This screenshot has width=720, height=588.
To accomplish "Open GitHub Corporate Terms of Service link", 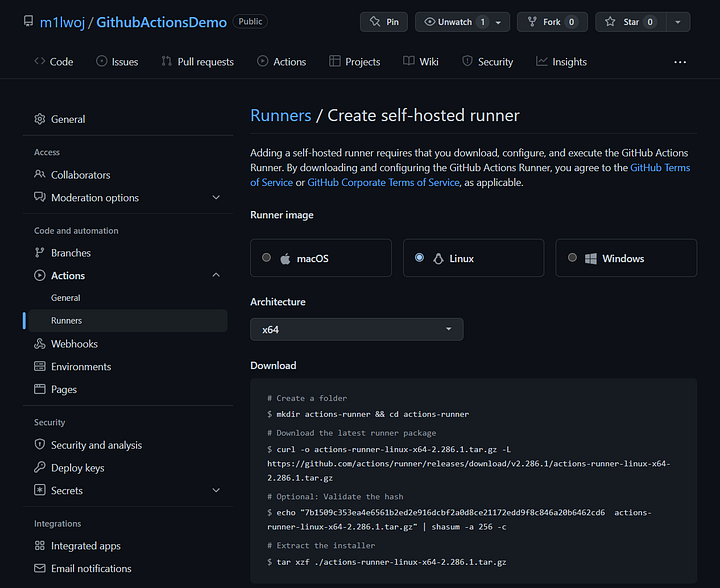I will (x=383, y=182).
